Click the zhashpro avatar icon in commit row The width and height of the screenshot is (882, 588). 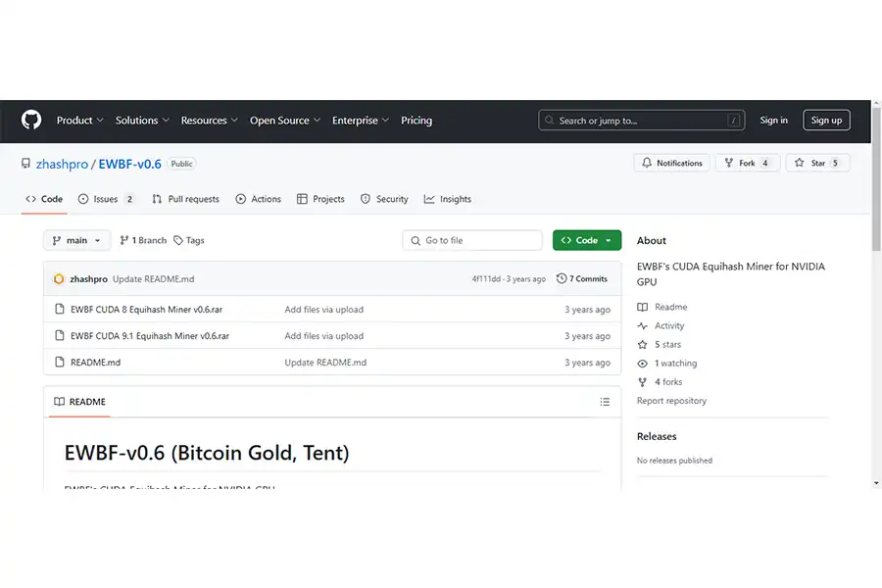click(59, 279)
